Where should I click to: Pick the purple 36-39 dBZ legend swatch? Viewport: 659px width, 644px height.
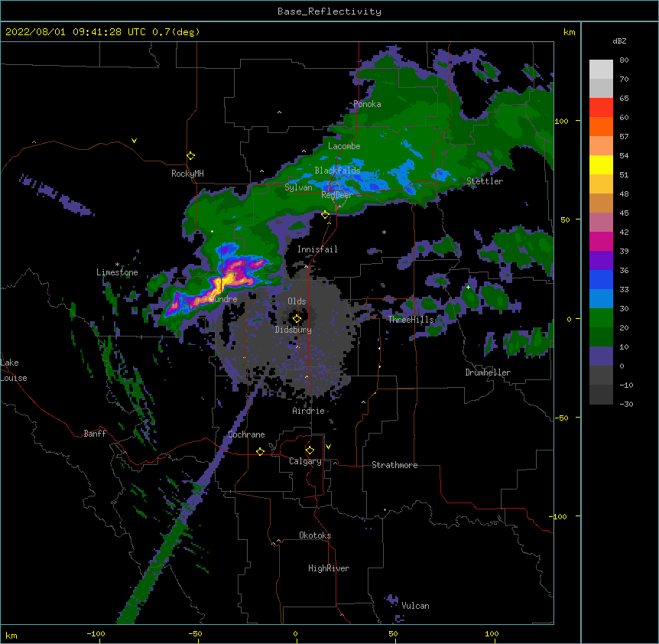(601, 261)
